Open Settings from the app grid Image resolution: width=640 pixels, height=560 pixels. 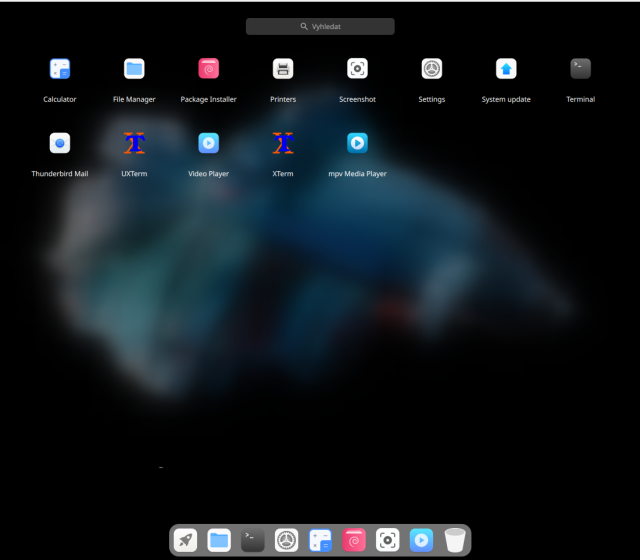(431, 69)
